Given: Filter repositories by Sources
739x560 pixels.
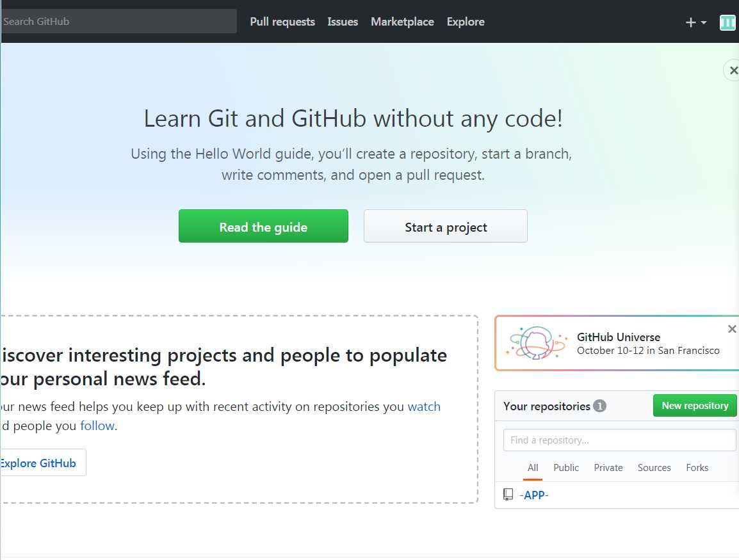Looking at the screenshot, I should coord(654,468).
